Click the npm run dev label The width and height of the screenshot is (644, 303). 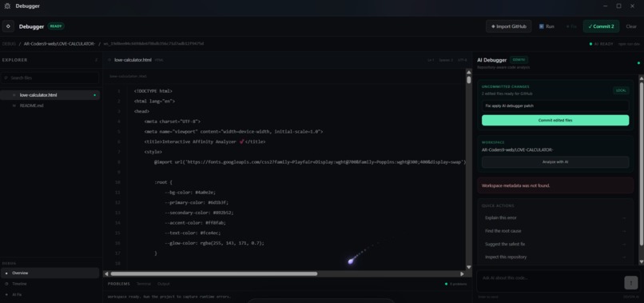click(630, 44)
